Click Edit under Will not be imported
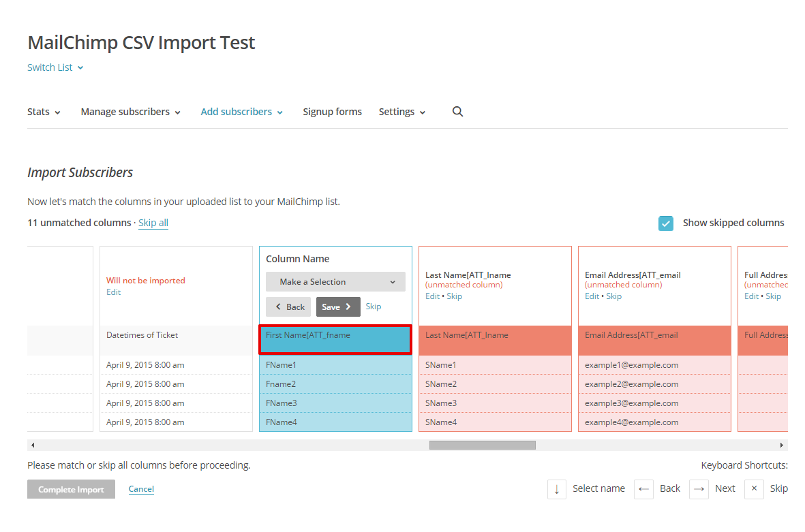 coord(113,292)
